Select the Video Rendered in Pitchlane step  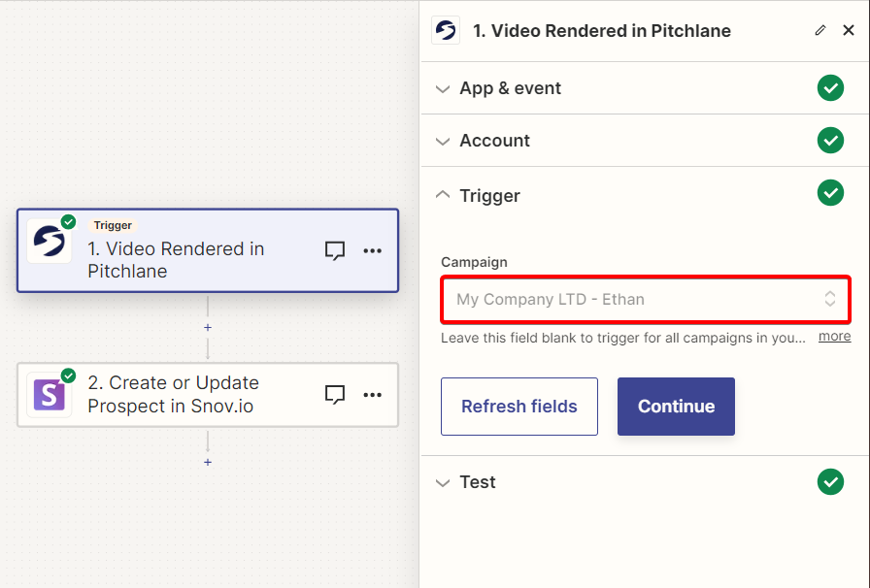coord(208,250)
